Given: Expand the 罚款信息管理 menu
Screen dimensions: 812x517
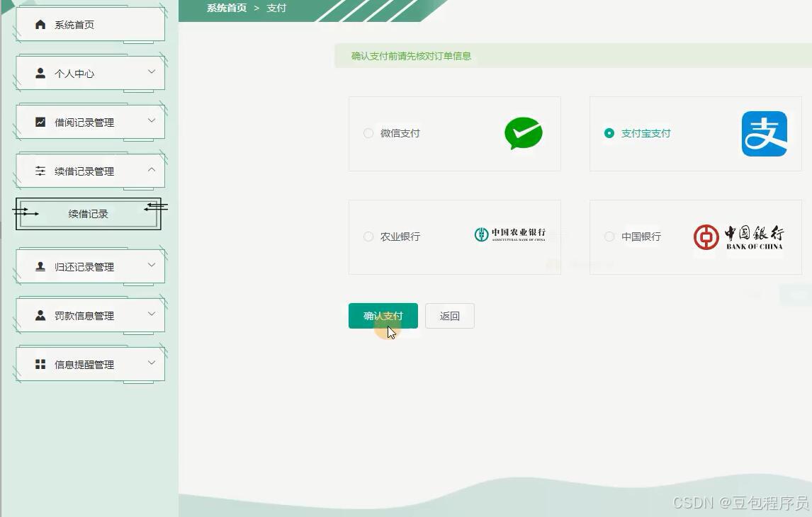Looking at the screenshot, I should point(89,315).
